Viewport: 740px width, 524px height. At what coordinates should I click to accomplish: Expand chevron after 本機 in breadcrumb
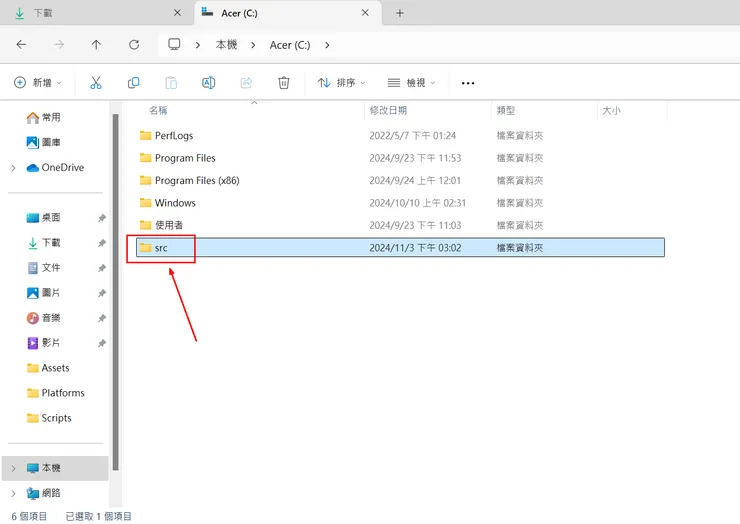pyautogui.click(x=253, y=45)
